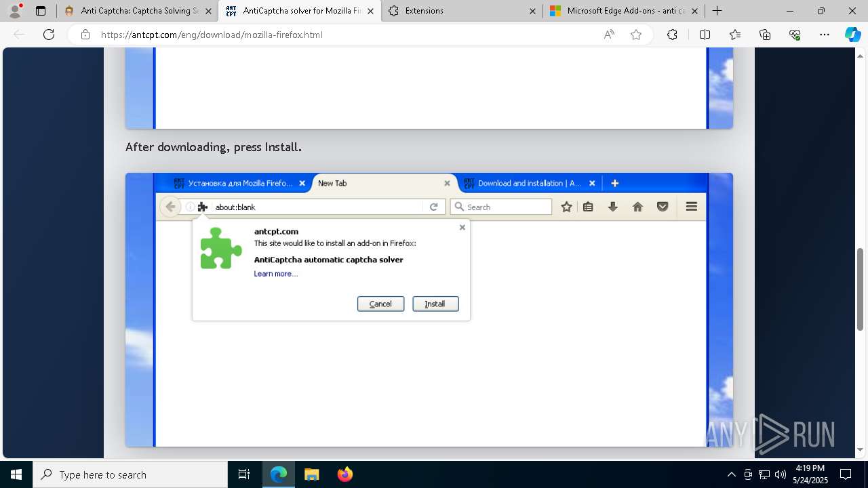
Task: Open File Explorer from the taskbar
Action: [312, 474]
